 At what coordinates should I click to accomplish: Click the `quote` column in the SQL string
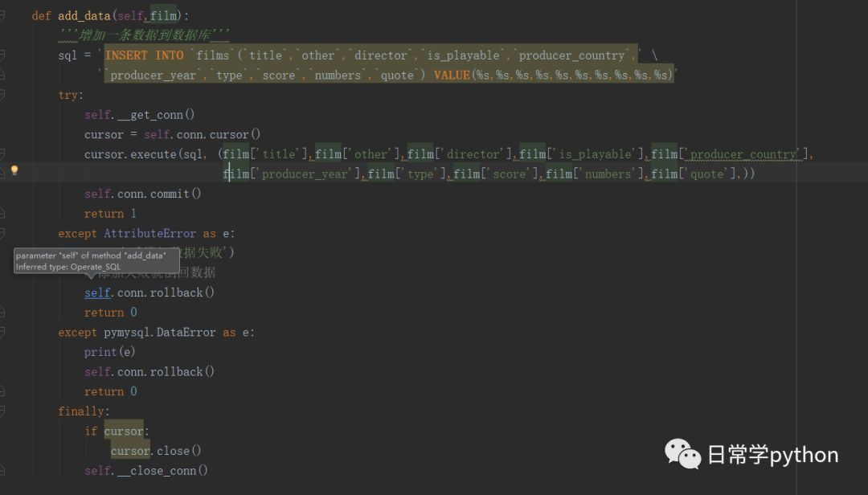pos(397,76)
